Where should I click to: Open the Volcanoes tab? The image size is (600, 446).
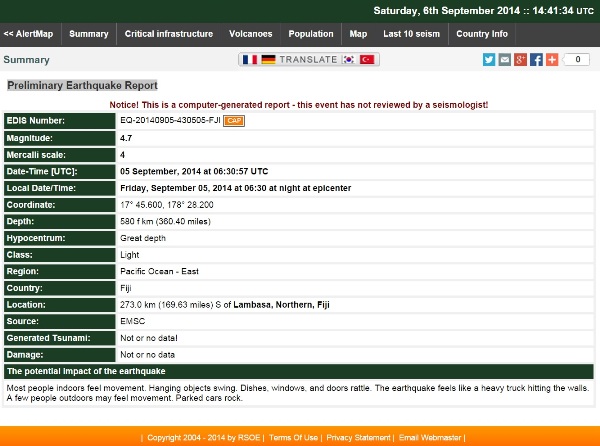click(251, 34)
